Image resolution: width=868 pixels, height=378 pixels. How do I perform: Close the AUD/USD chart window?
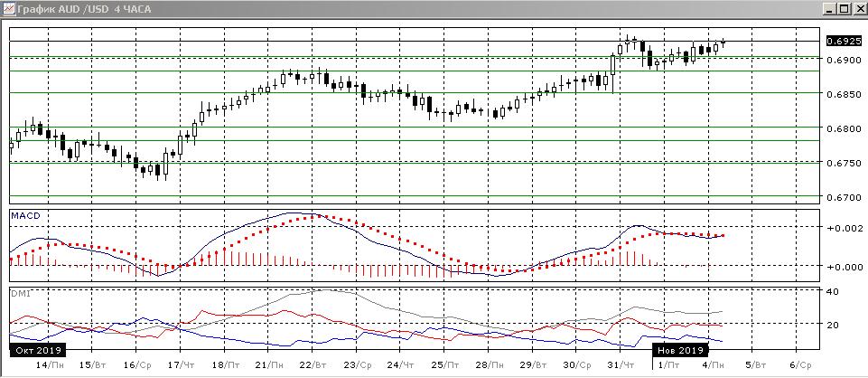click(859, 8)
